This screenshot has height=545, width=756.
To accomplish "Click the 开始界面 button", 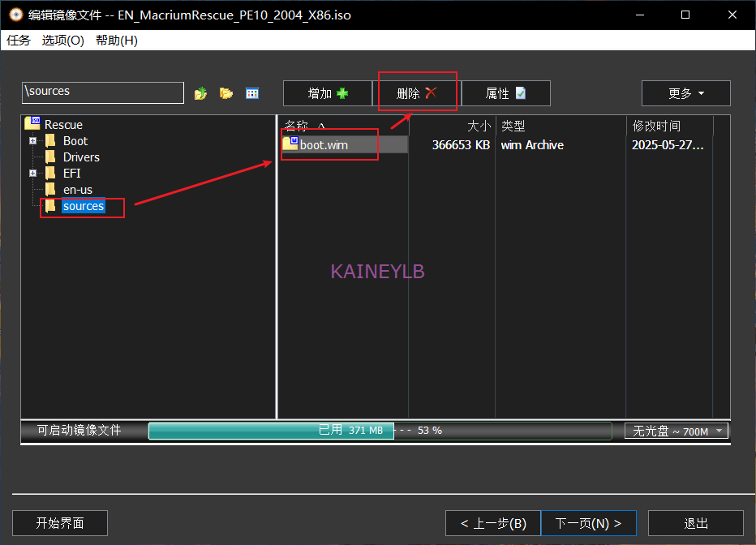I will (x=60, y=523).
